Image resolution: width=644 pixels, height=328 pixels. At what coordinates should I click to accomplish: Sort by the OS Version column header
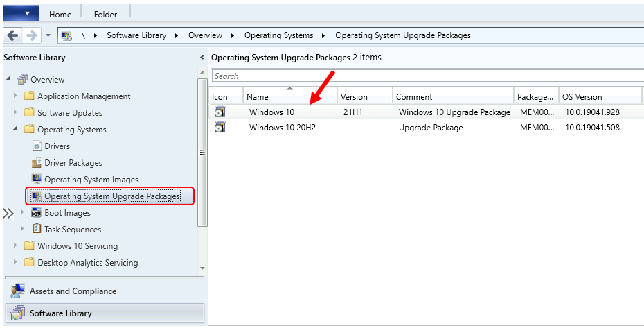[x=600, y=96]
